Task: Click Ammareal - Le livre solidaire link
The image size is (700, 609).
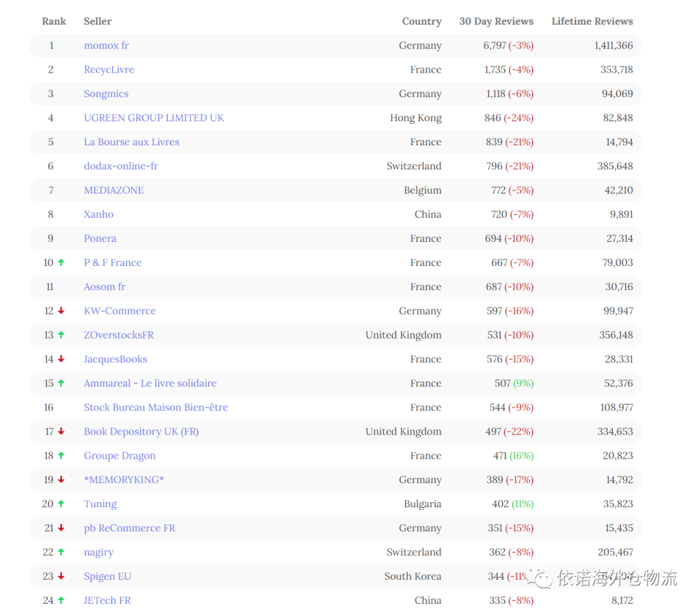Action: (150, 383)
